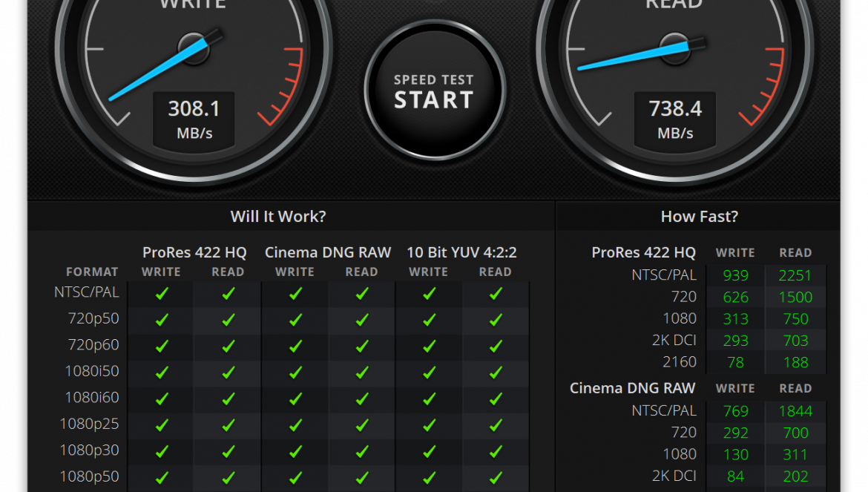868x492 pixels.
Task: Click 720p60 10 Bit YUV read checkmark
Action: click(496, 347)
